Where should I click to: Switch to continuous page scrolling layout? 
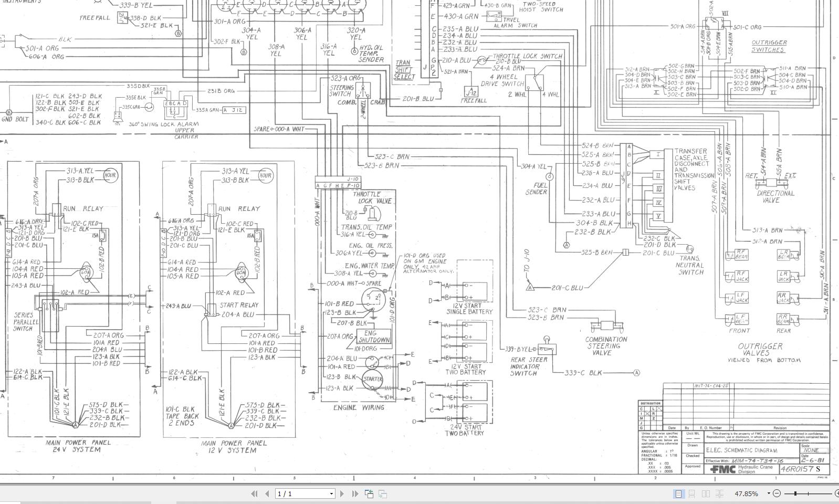click(x=692, y=493)
